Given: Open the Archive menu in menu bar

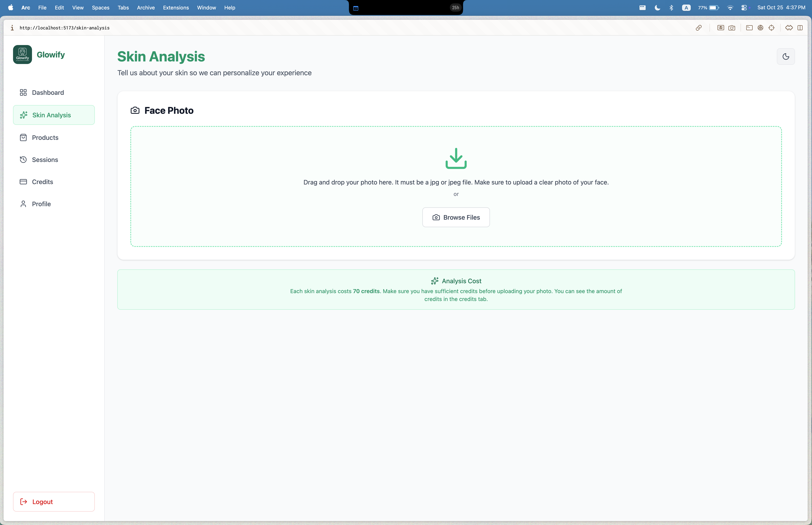Looking at the screenshot, I should click(x=146, y=8).
